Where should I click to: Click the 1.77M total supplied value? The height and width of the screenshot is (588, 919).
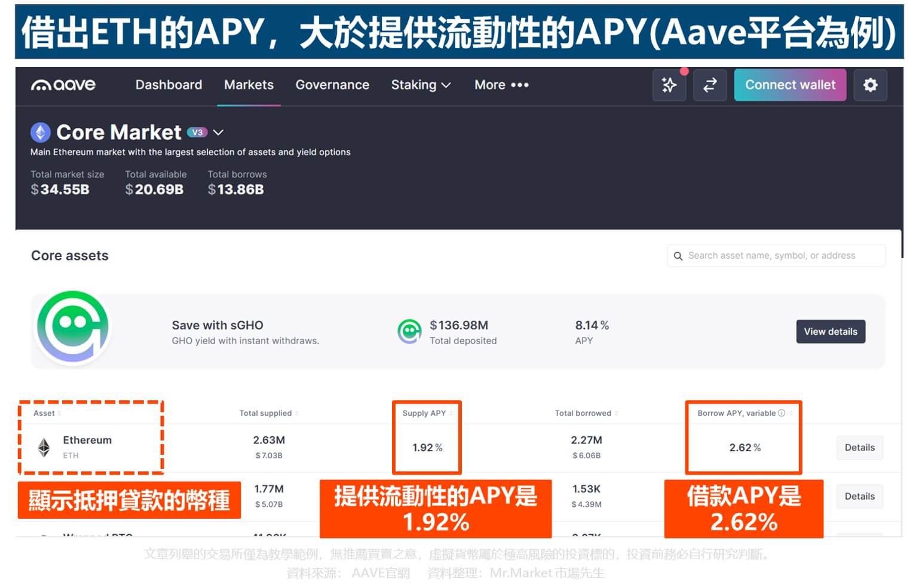click(x=269, y=489)
